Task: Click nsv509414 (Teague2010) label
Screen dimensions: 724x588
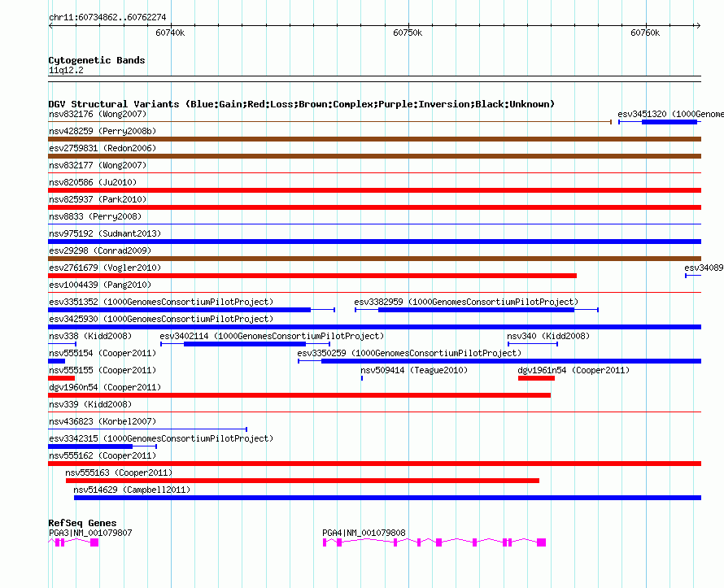Action: click(x=414, y=370)
